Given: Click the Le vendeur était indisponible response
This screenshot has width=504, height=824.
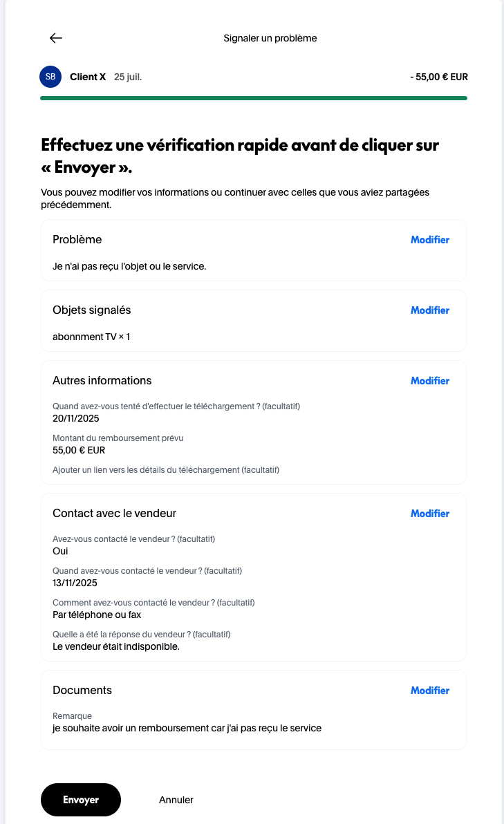Looking at the screenshot, I should point(116,646).
